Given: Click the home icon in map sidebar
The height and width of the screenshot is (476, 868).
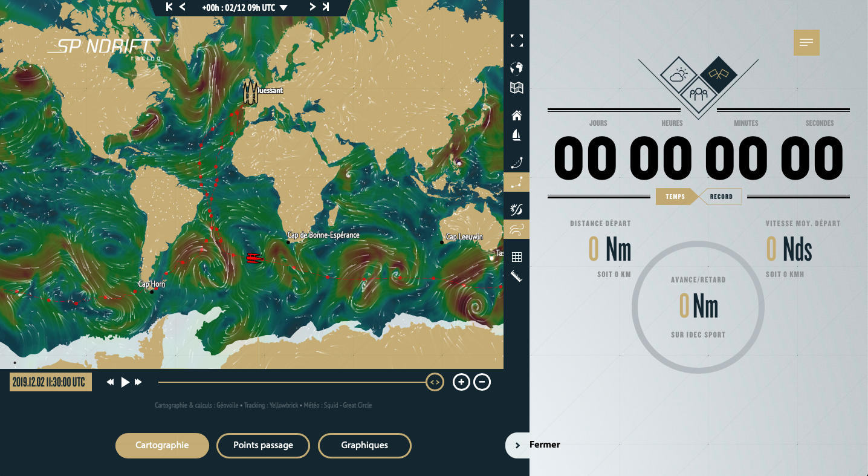Looking at the screenshot, I should [516, 116].
